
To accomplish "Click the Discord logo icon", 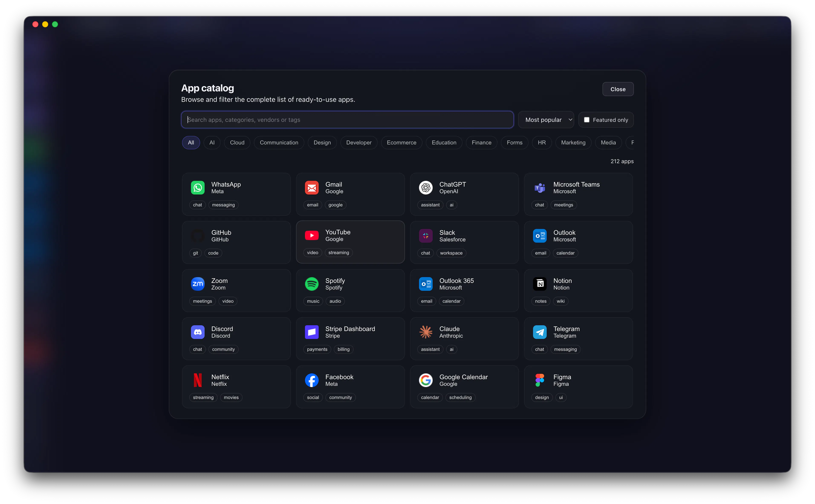I will click(197, 332).
